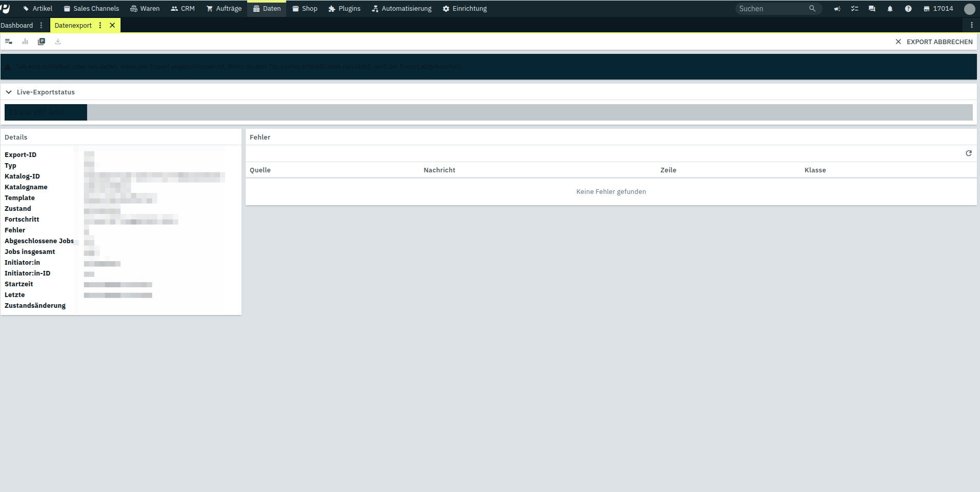The width and height of the screenshot is (980, 492).
Task: Open the announcements megaphone icon
Action: click(837, 9)
